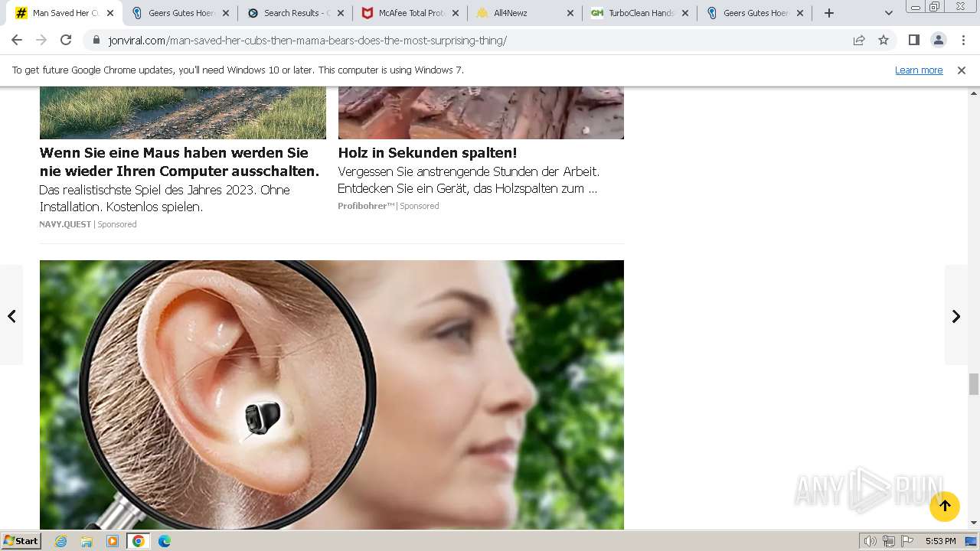Open Chrome profile avatar
980x551 pixels.
click(x=938, y=41)
